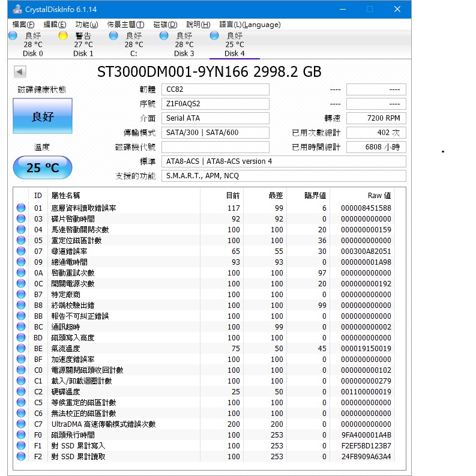Click the SATA/300 | SATA/600 transfer mode field
Screen dimensions: 476x476
tap(215, 133)
